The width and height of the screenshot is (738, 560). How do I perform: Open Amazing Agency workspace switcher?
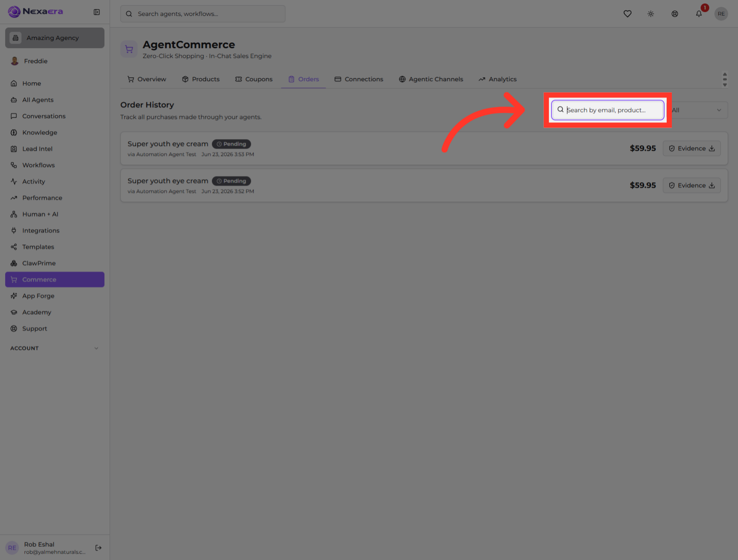click(55, 38)
